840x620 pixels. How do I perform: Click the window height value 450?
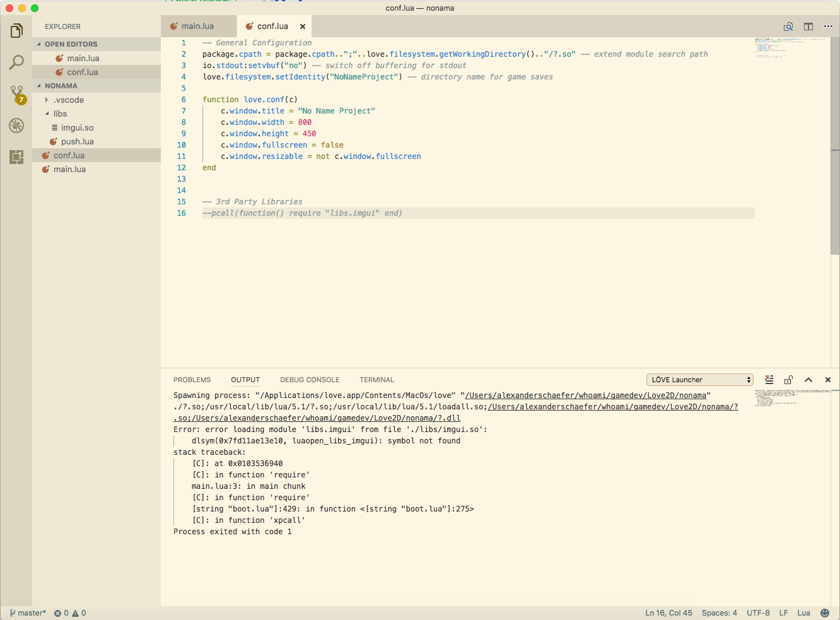coord(309,134)
